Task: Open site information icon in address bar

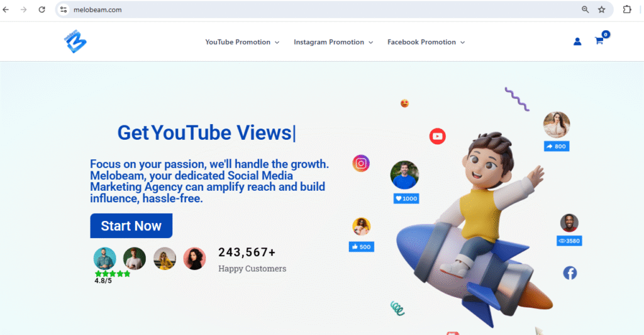Action: click(x=64, y=9)
